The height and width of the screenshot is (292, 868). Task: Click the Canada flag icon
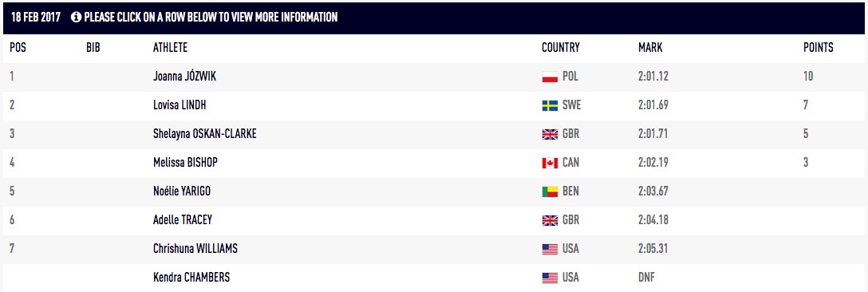[550, 163]
